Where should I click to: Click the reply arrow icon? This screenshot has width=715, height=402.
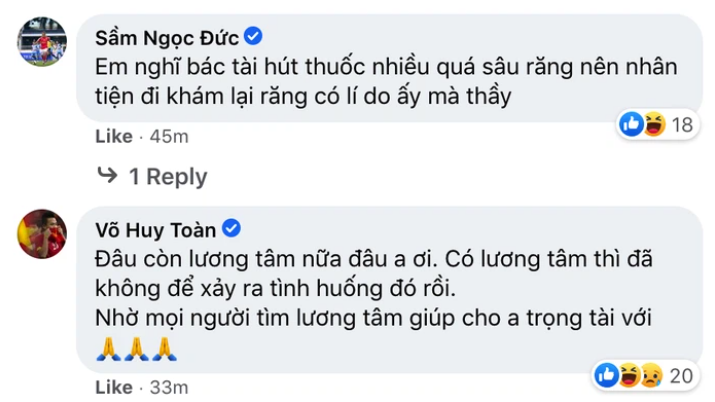106,177
